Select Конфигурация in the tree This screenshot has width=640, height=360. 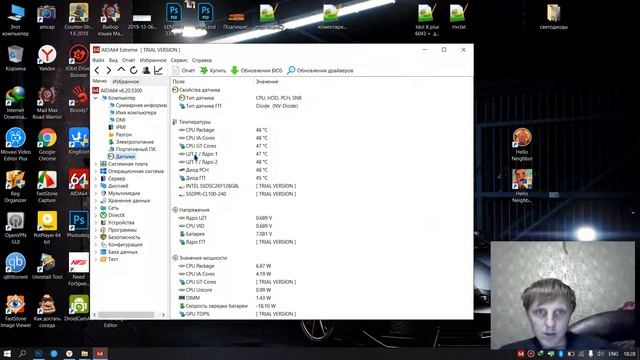pyautogui.click(x=122, y=244)
